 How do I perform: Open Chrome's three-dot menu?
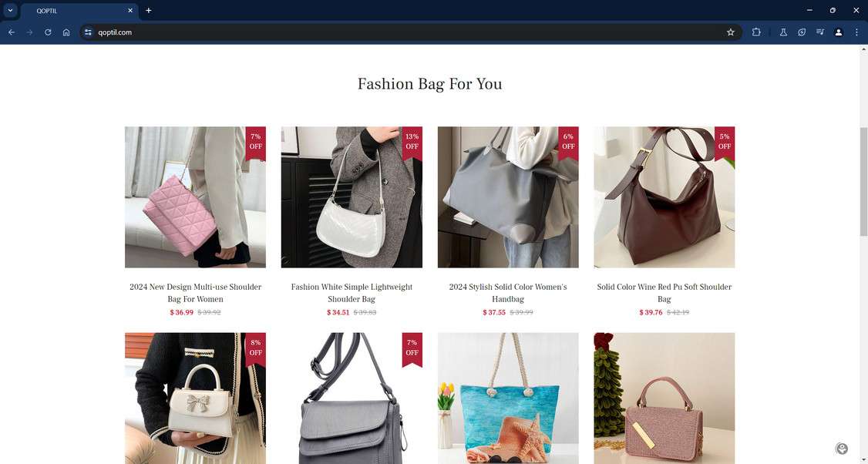pos(857,32)
